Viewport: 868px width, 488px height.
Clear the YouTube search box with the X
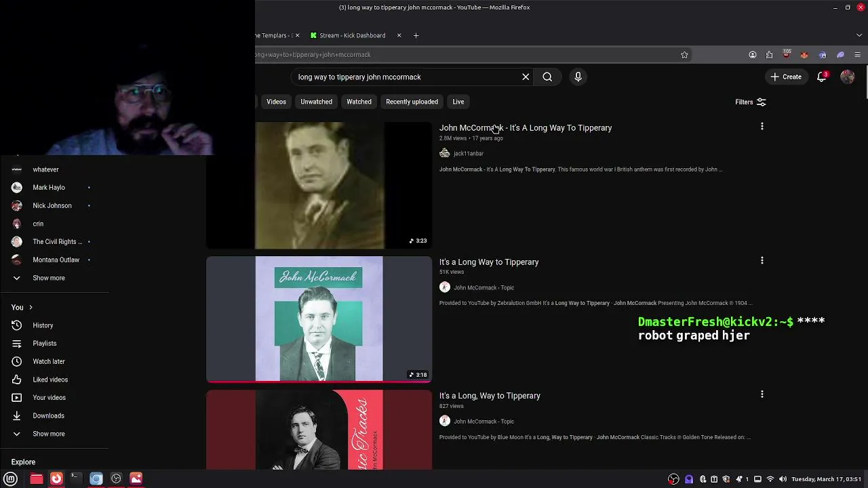tap(526, 77)
